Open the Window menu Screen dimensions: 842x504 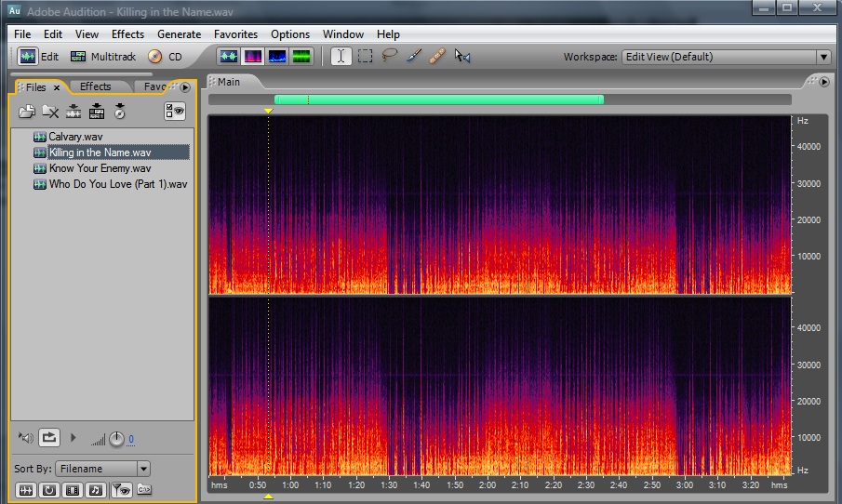343,33
